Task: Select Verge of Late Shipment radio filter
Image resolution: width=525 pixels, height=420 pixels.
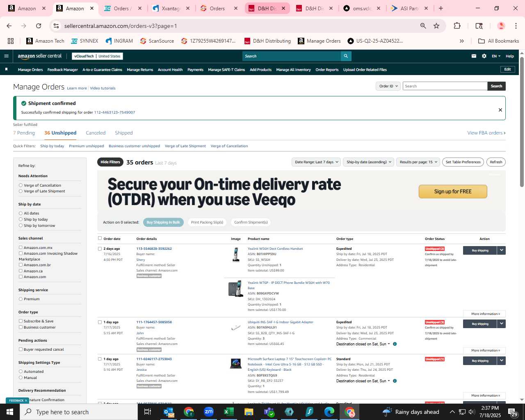Action: pyautogui.click(x=21, y=191)
